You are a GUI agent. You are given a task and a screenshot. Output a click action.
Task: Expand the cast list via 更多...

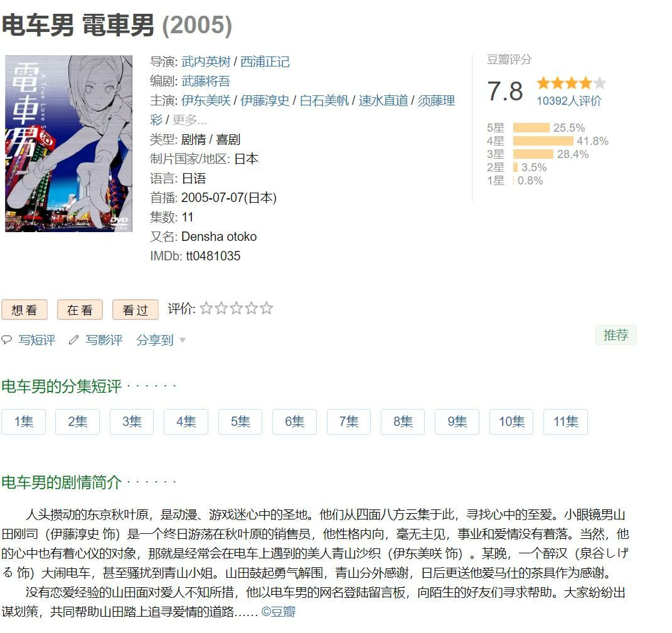[189, 120]
